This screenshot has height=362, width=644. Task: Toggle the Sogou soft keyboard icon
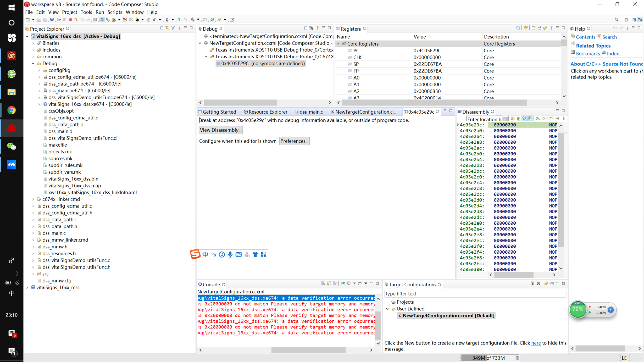pyautogui.click(x=238, y=254)
